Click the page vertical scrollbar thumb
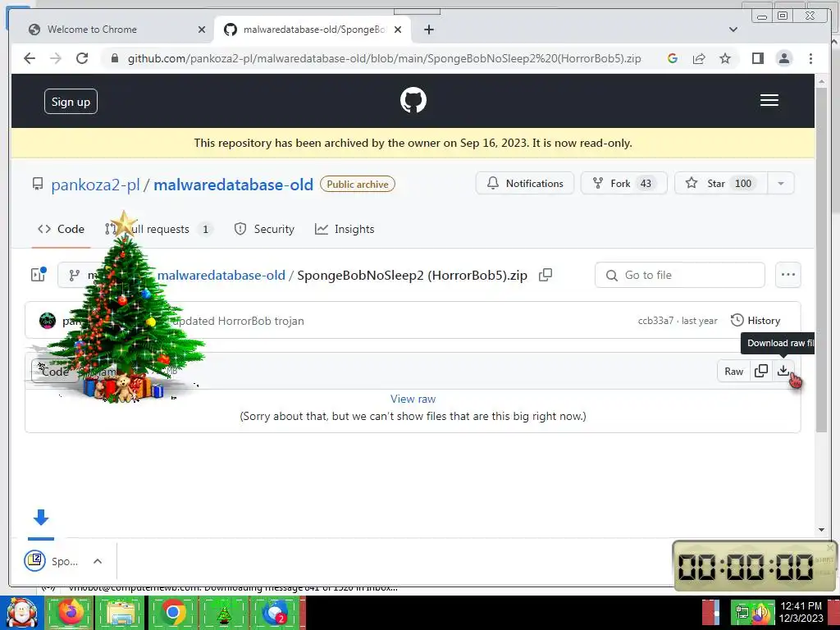840x630 pixels. [822, 260]
